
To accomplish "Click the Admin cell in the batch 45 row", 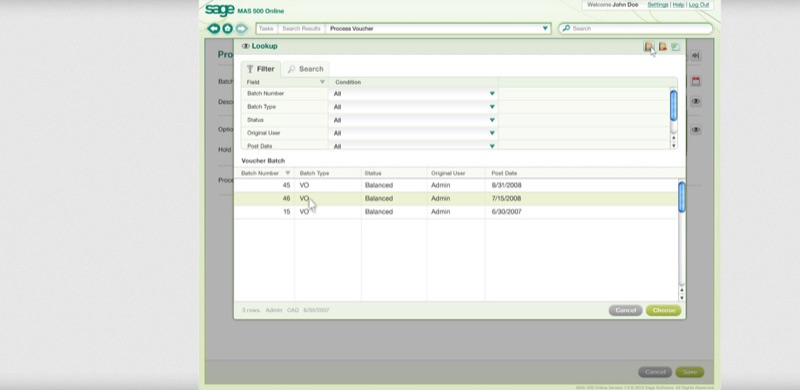I will point(440,185).
